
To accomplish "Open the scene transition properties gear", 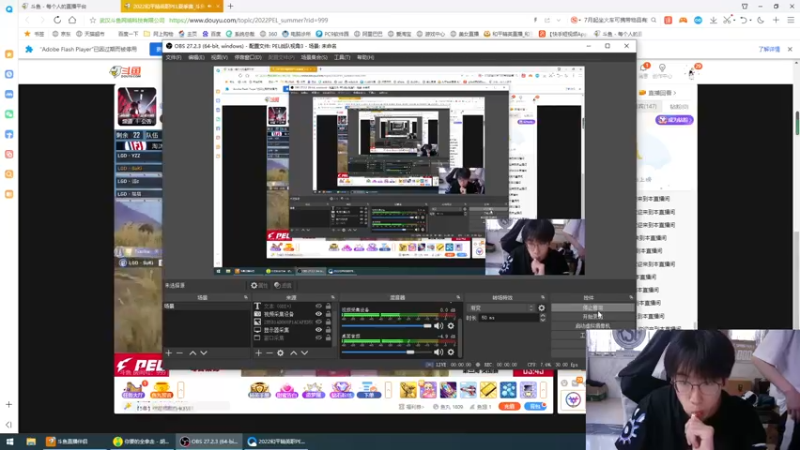I will point(541,308).
